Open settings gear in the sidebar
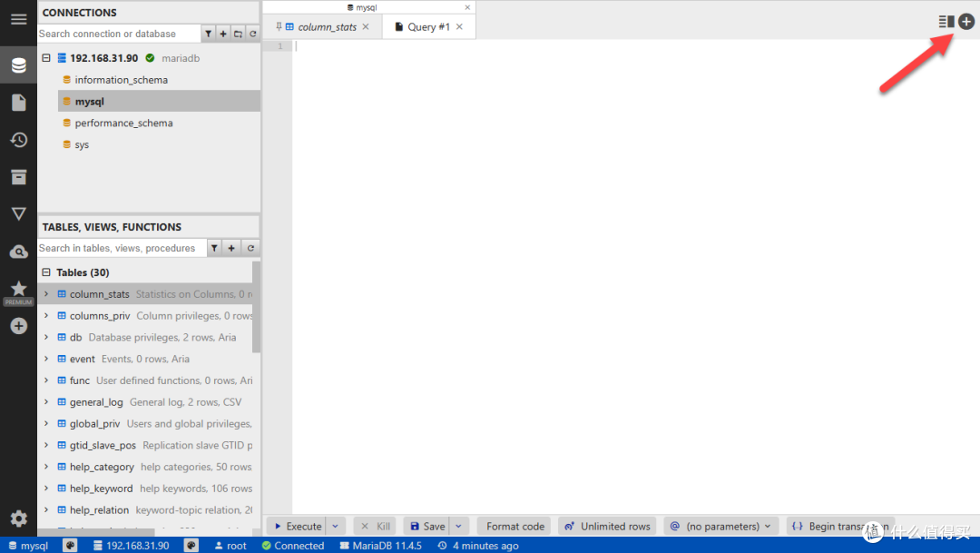This screenshot has height=553, width=980. [19, 518]
